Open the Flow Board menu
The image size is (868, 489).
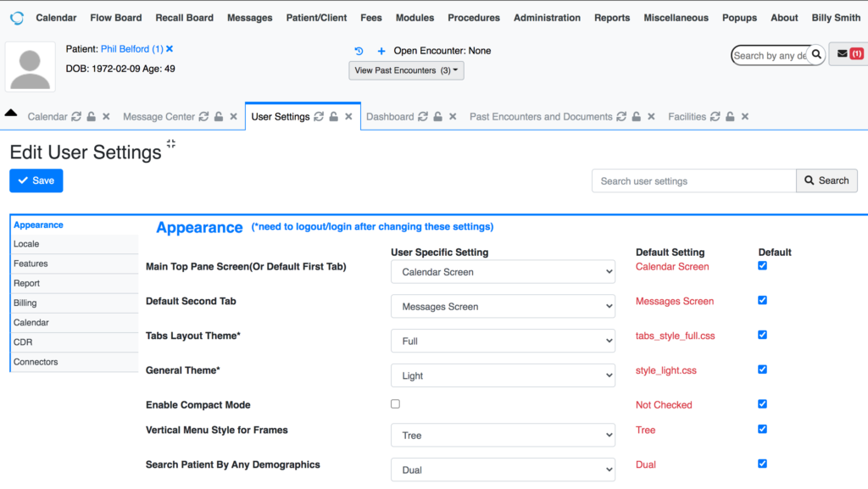pos(115,18)
